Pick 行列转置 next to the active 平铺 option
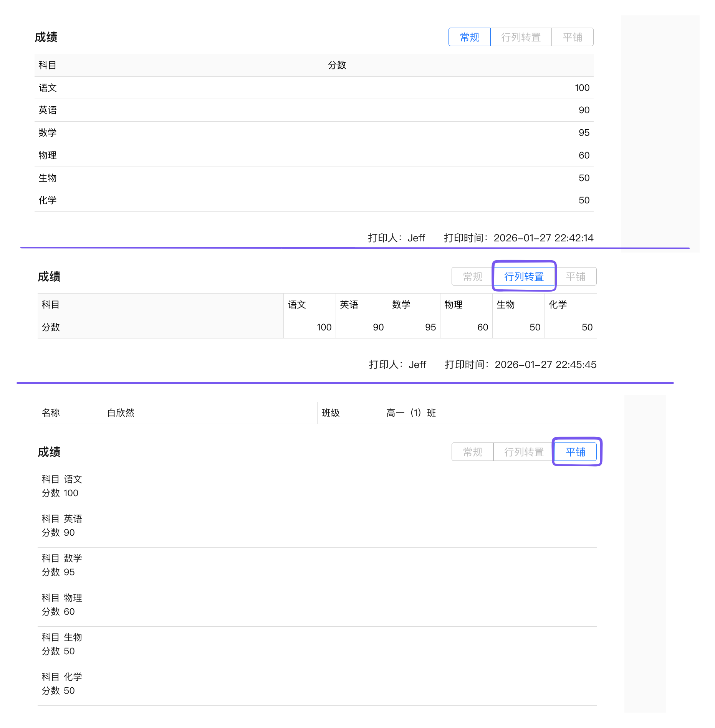 coord(524,452)
